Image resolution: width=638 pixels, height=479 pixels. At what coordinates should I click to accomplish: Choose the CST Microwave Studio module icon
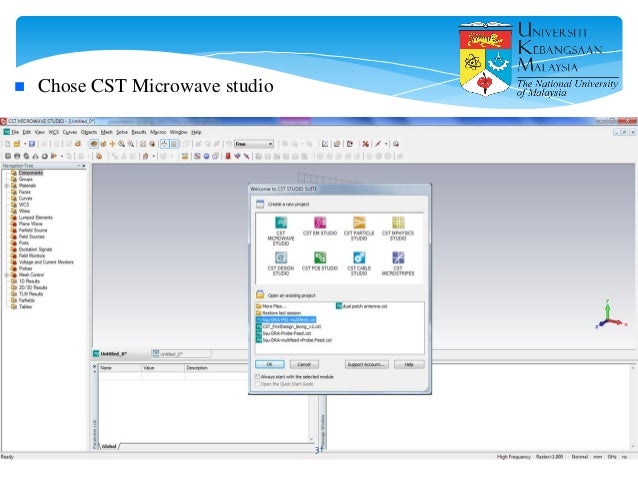tap(281, 223)
